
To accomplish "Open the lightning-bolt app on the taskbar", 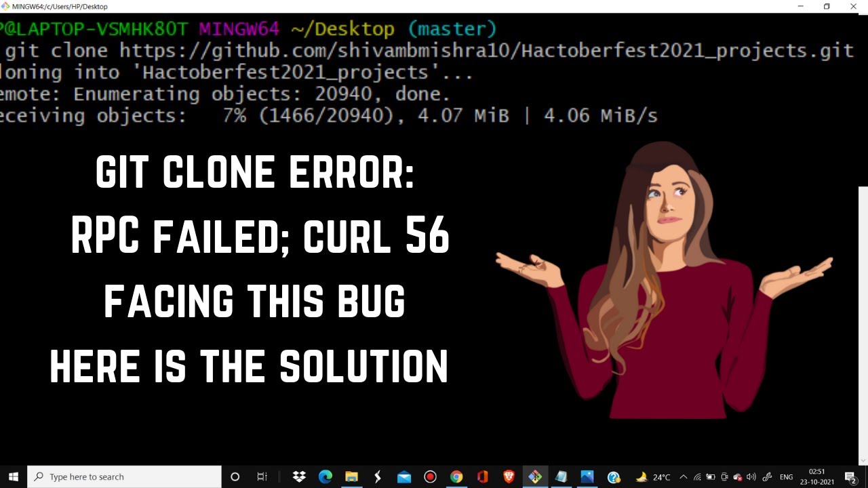I will tap(378, 476).
